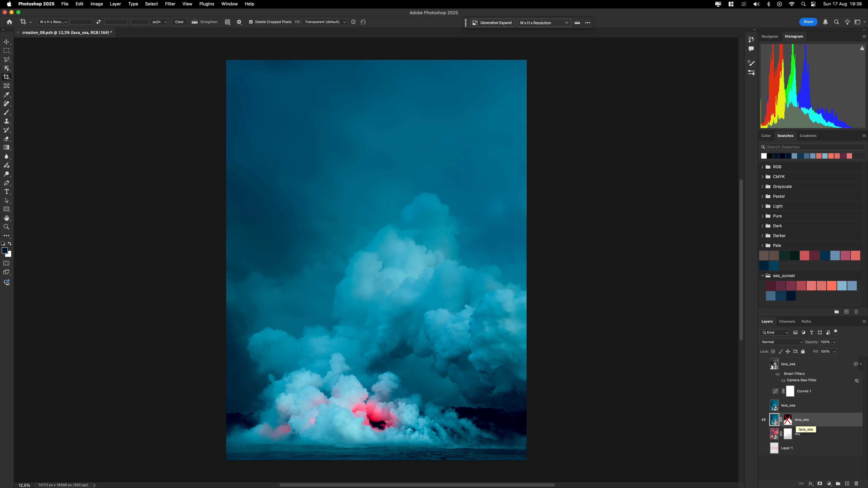Image resolution: width=868 pixels, height=488 pixels.
Task: Show the sky layer visibility
Action: coord(764,434)
